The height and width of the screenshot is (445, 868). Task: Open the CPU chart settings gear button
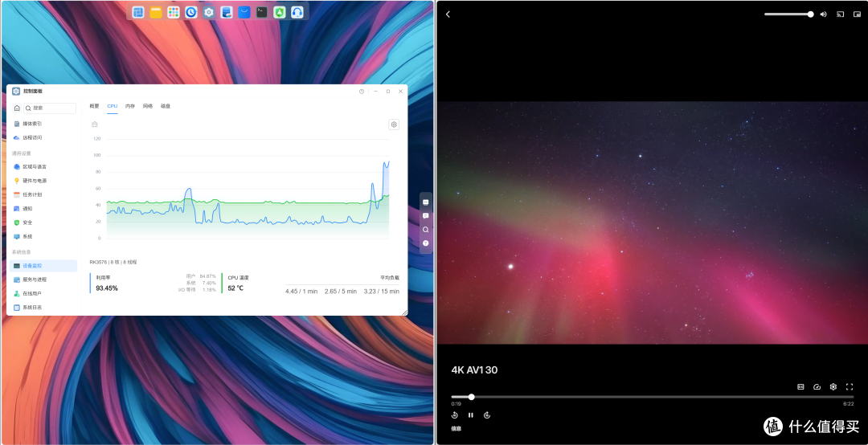pyautogui.click(x=394, y=125)
